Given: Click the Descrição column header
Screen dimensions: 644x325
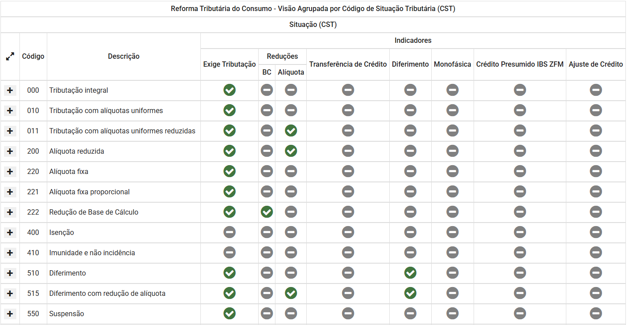Looking at the screenshot, I should tap(124, 56).
